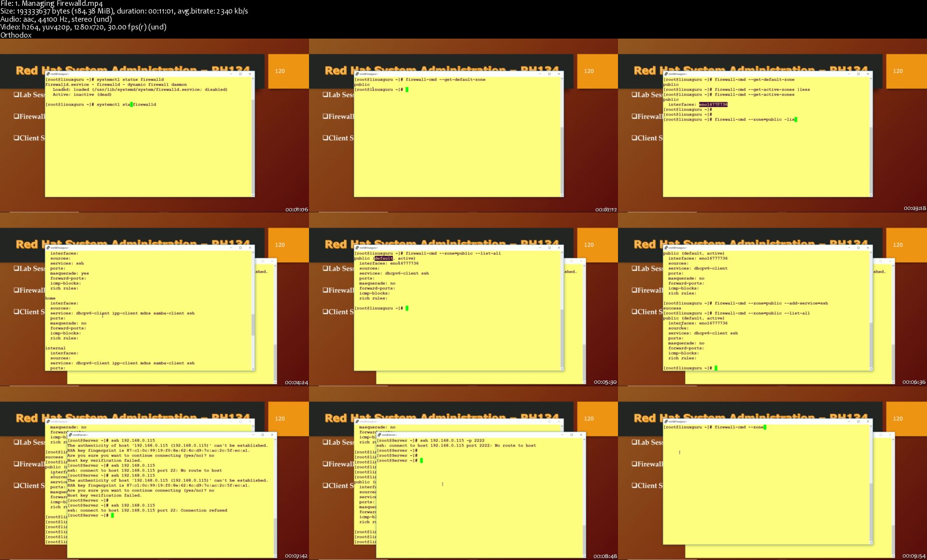Select the frame stamped 00:04:24
927x560 pixels.
click(x=154, y=299)
